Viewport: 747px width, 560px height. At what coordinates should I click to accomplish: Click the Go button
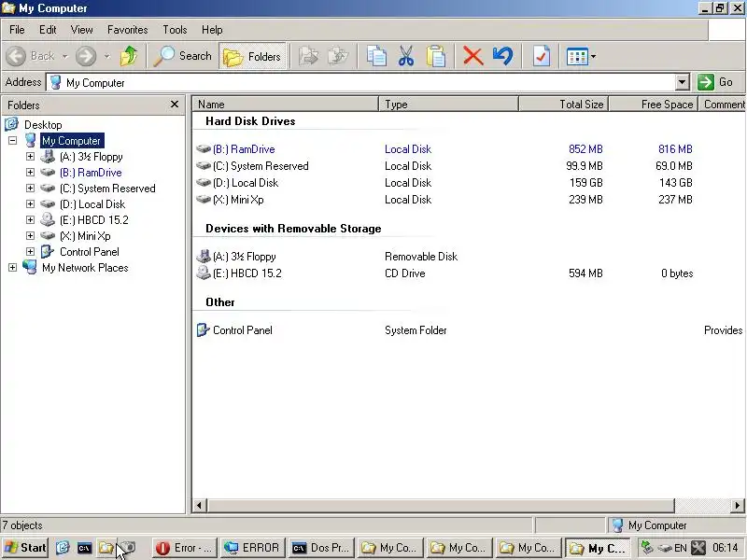coord(715,82)
